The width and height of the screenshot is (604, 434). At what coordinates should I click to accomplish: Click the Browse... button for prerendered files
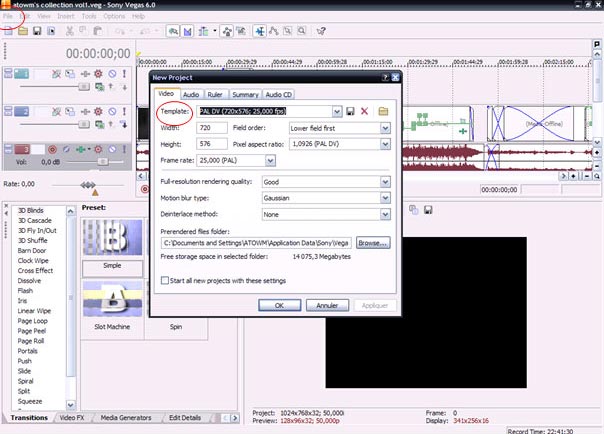tap(372, 242)
